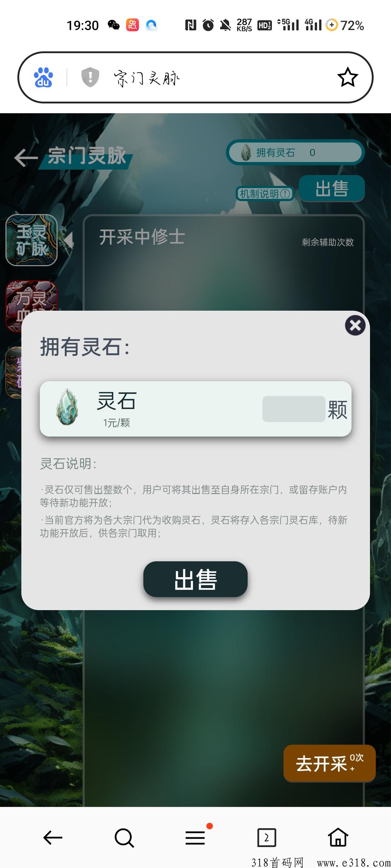The height and width of the screenshot is (868, 391).
Task: Bookmark page with the star icon
Action: tap(348, 77)
